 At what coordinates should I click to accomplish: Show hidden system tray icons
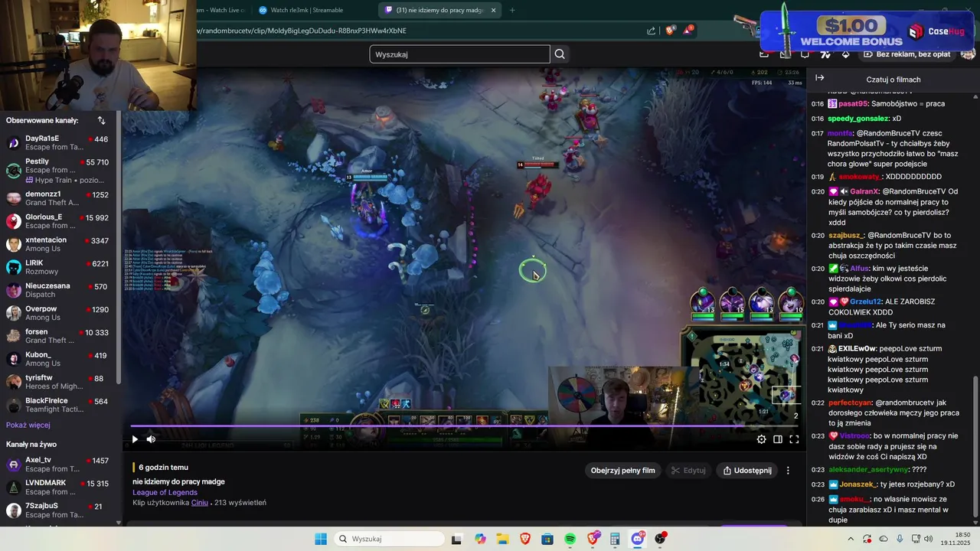click(x=851, y=539)
